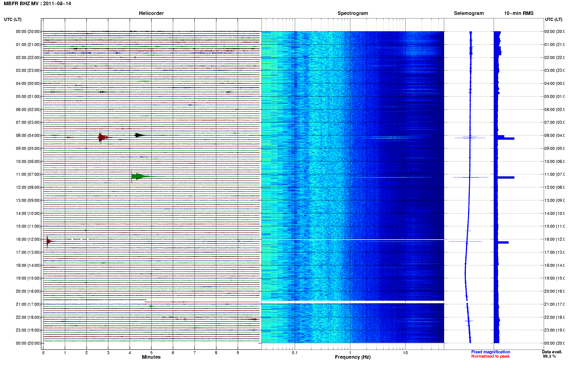Click the 09:00 (05:00) left time label

[x=28, y=148]
